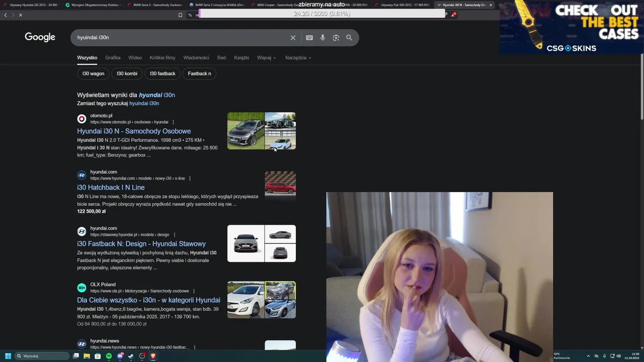
Task: Switch to Brave browser on taskbar
Action: [x=153, y=356]
